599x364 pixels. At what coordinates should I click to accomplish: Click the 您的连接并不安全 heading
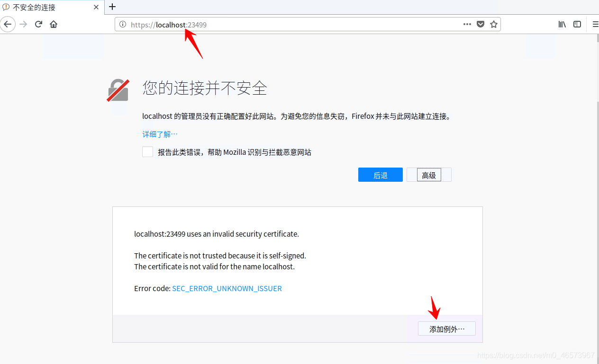205,88
